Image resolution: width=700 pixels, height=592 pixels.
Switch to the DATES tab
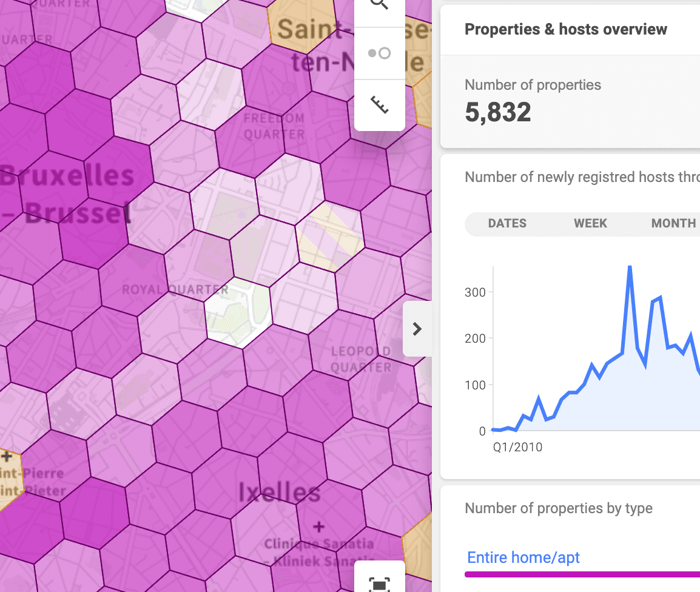tap(507, 223)
